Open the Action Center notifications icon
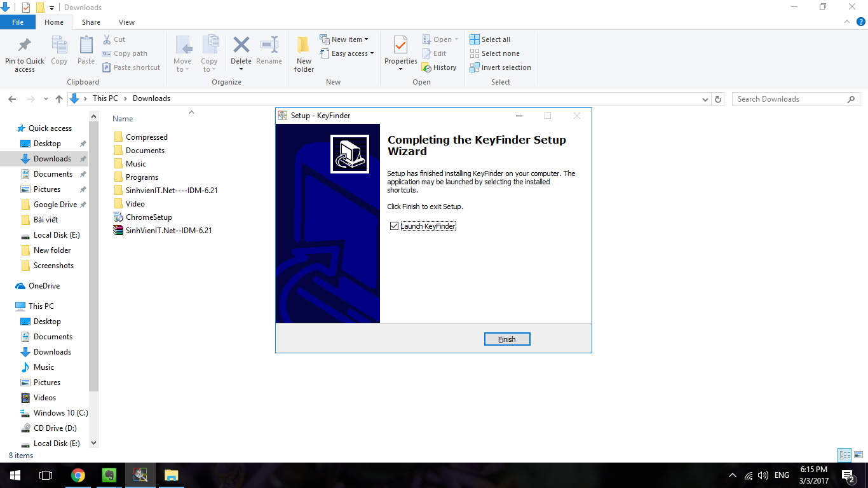Viewport: 868px width, 488px height. click(x=848, y=475)
